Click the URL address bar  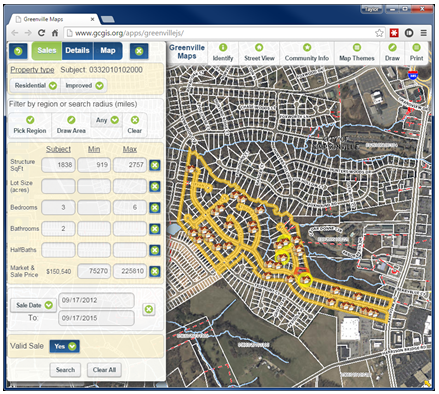coord(220,33)
